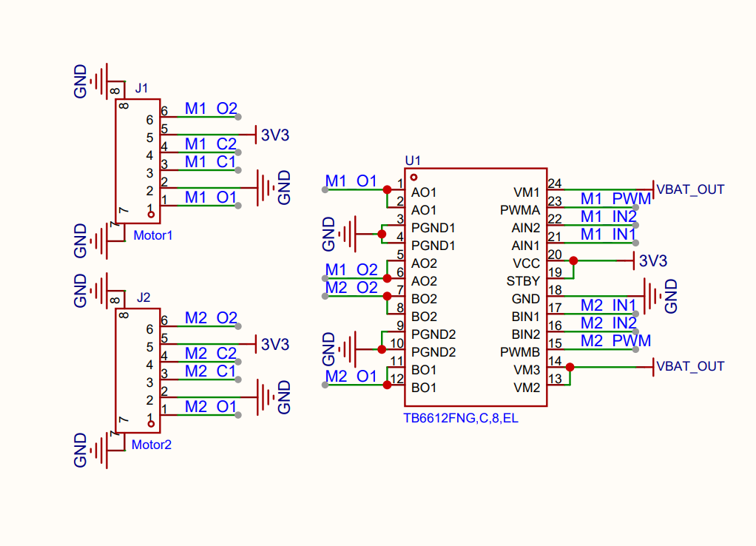Image resolution: width=756 pixels, height=546 pixels.
Task: Click the M1_O2 net label on J1 pin 6
Action: click(x=211, y=109)
